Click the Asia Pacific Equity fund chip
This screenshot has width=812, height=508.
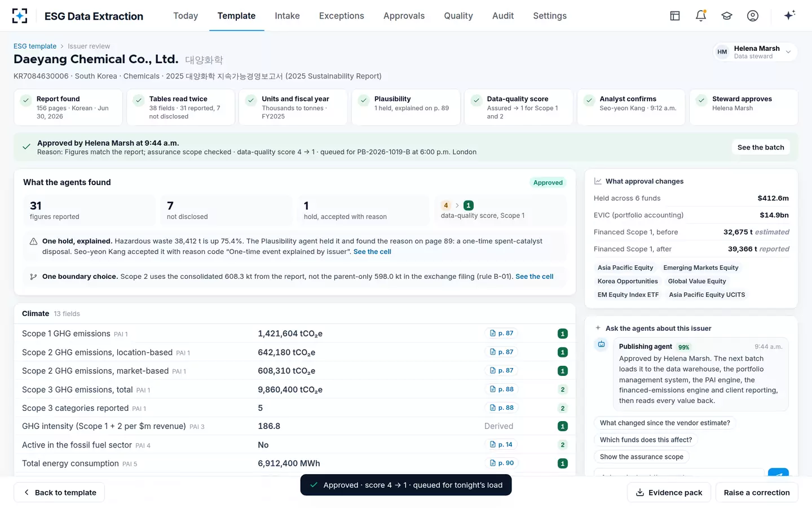point(625,268)
